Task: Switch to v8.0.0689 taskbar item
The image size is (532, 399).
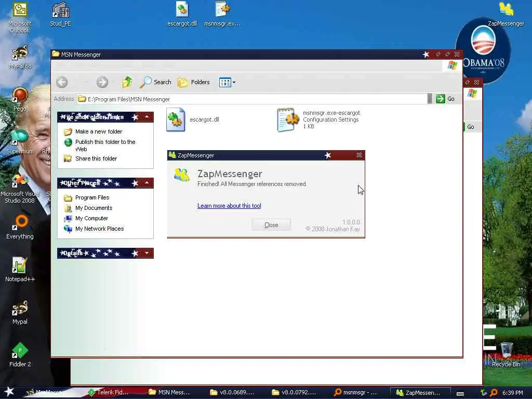Action: coord(232,392)
